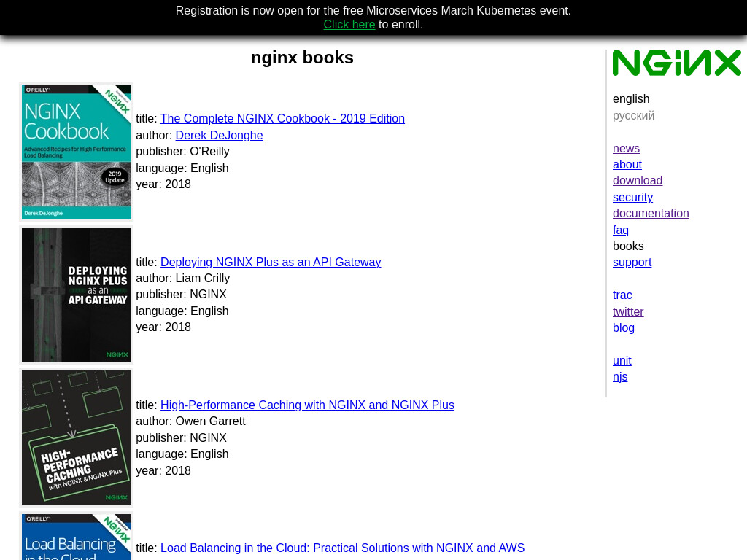
Task: Go to the download page
Action: click(x=638, y=181)
